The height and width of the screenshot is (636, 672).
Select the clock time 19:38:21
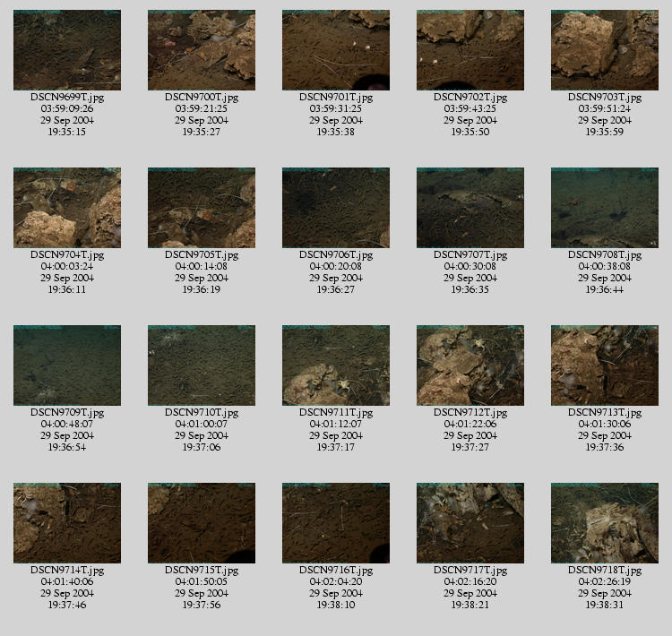click(x=470, y=605)
